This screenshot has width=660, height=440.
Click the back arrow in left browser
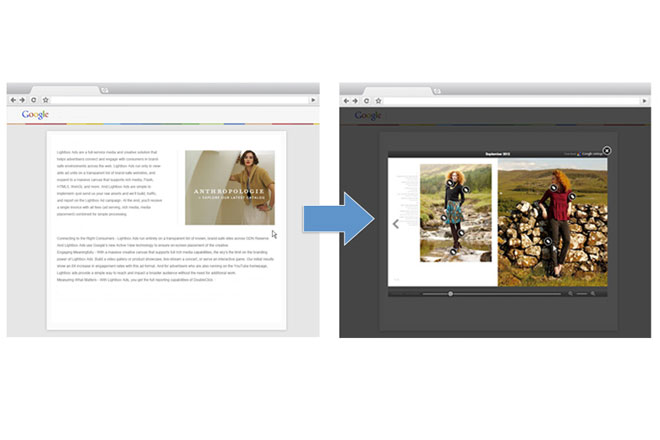[x=13, y=100]
